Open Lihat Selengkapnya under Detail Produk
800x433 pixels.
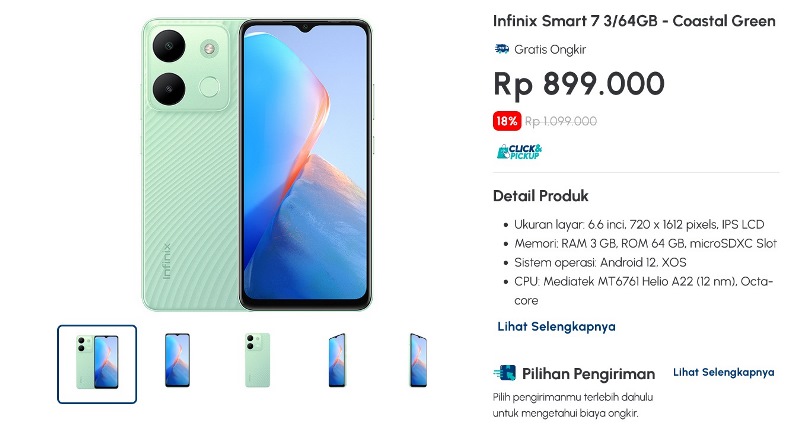point(556,326)
